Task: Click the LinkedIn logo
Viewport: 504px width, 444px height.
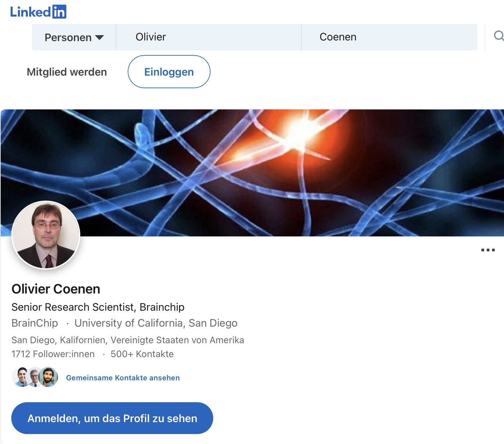Action: (x=38, y=12)
